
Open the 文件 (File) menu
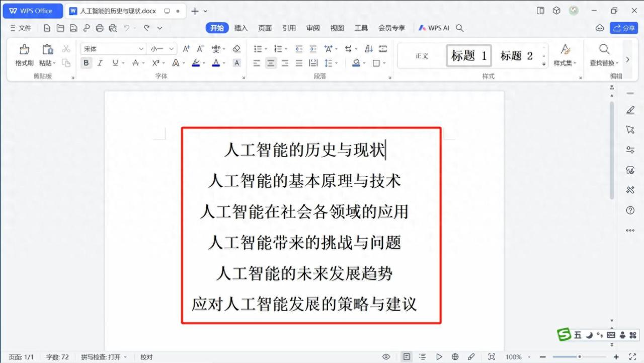click(x=21, y=28)
